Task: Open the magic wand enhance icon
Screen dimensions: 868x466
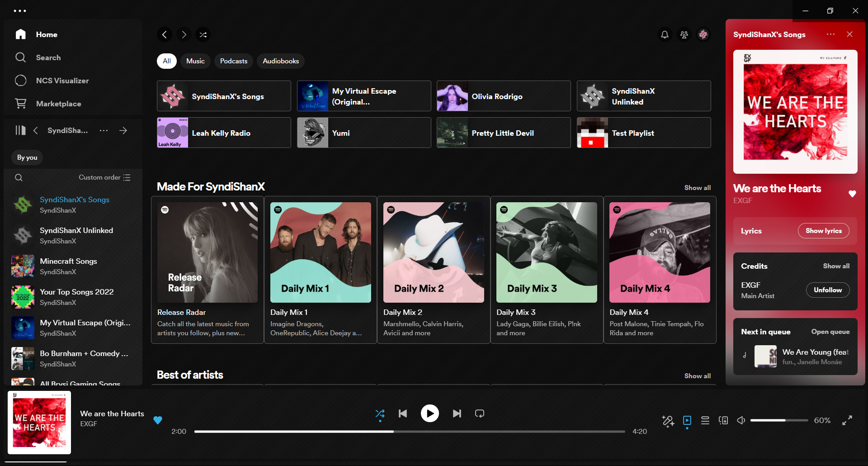Action: point(668,421)
